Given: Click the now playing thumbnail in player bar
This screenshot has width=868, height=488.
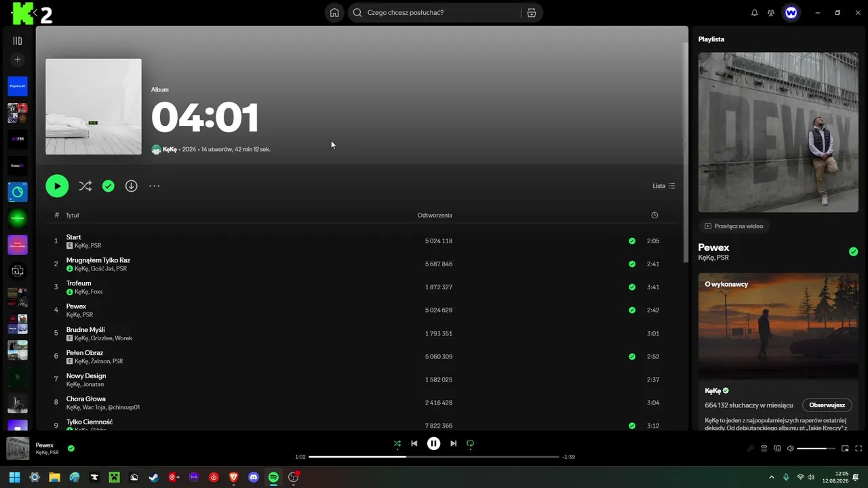Looking at the screenshot, I should pos(18,449).
